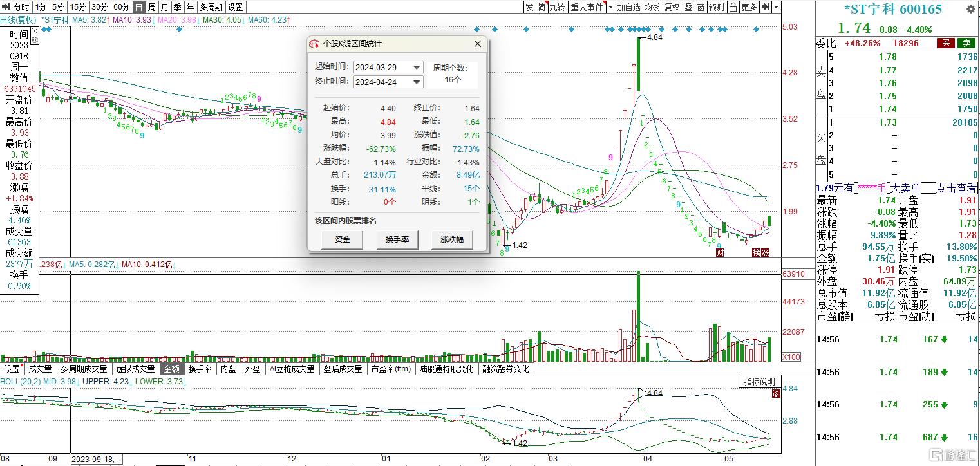
Task: Click the right-arrow expand icon beside 更多
Action: (x=765, y=7)
